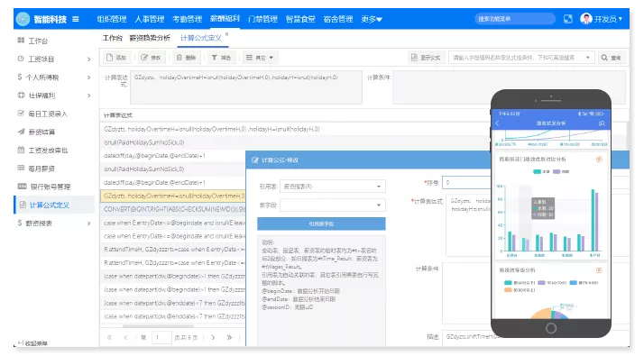Open the 其它 toolbar dropdown
644x356 pixels.
click(x=260, y=58)
